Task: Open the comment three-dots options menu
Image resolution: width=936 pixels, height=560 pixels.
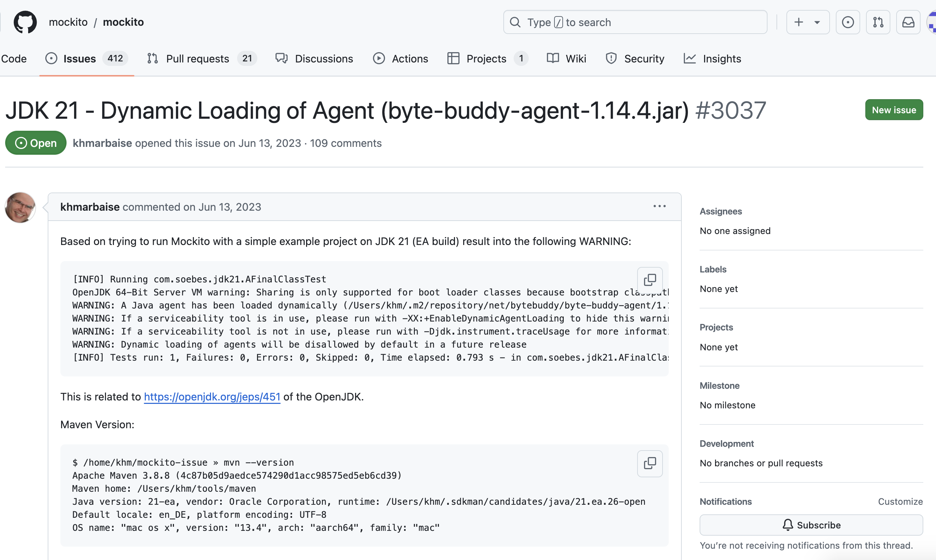Action: pyautogui.click(x=659, y=207)
